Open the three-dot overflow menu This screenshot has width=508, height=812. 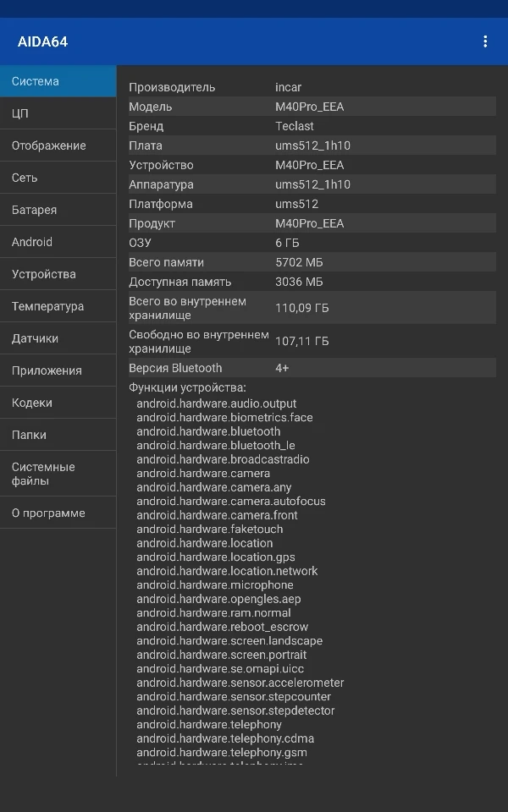tap(485, 41)
